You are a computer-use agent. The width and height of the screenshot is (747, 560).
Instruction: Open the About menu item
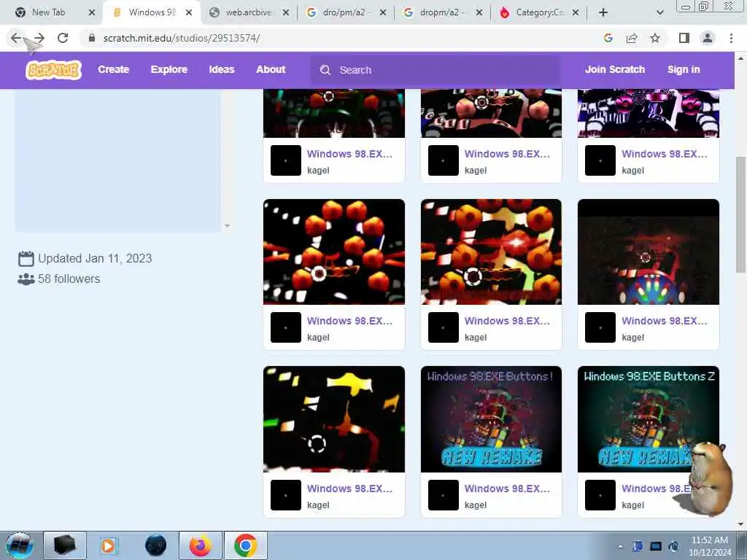pos(271,69)
